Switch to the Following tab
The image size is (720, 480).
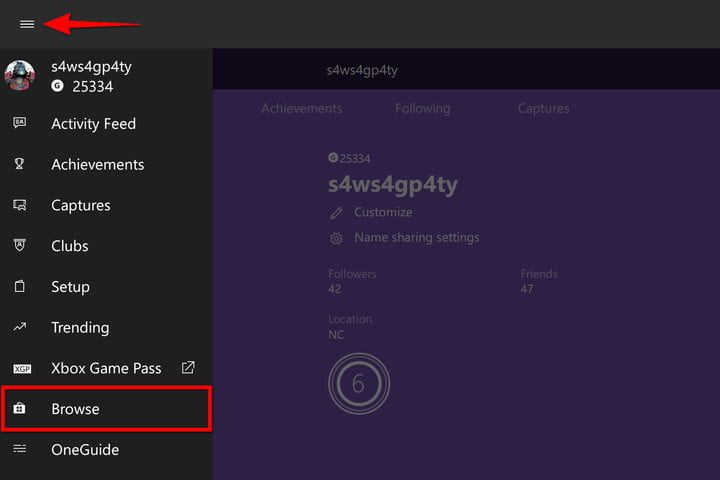click(422, 108)
